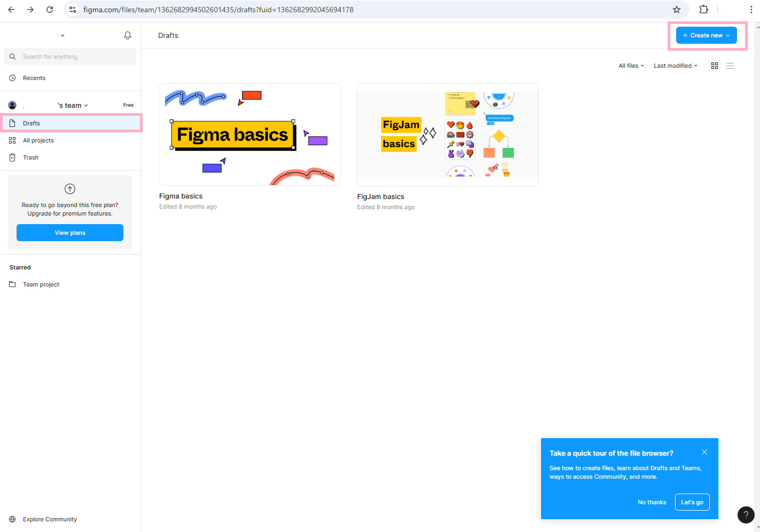760x532 pixels.
Task: Open the browser extensions puzzle icon
Action: [x=704, y=10]
